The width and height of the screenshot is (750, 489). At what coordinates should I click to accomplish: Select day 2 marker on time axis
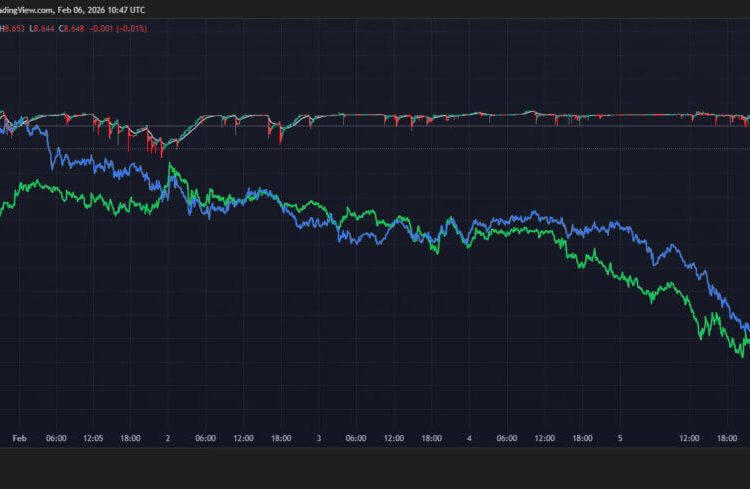[167, 438]
